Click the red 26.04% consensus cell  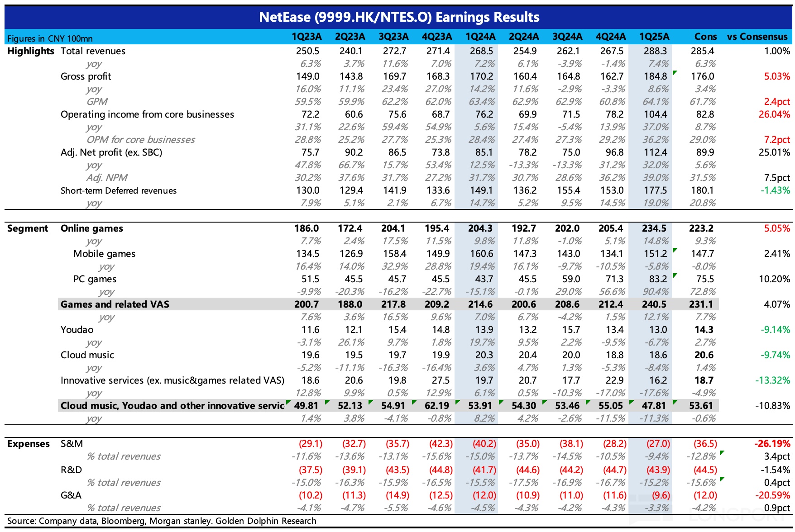774,114
